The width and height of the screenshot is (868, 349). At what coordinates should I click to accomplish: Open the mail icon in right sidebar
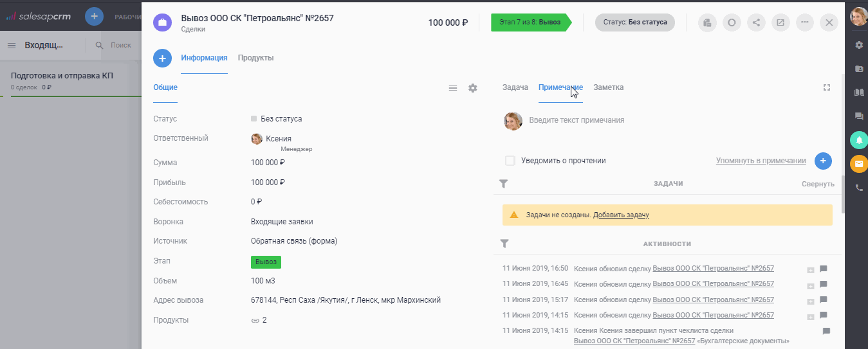click(x=859, y=164)
